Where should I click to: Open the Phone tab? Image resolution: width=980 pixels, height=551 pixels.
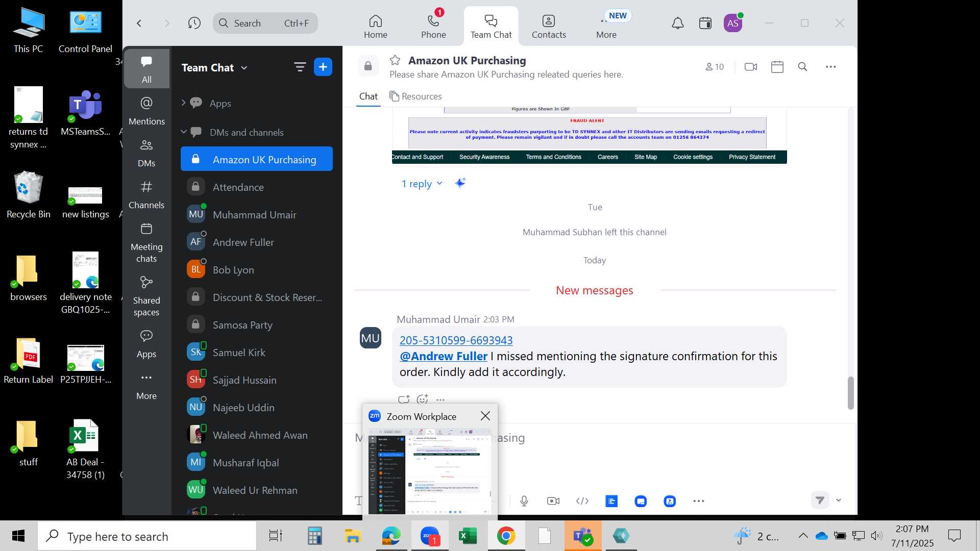coord(433,27)
